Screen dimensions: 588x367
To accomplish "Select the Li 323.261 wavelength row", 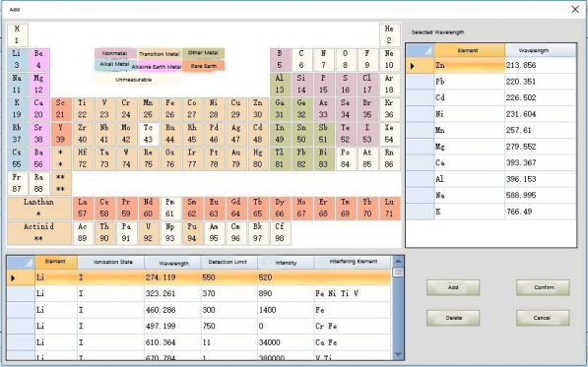I will click(x=199, y=293).
